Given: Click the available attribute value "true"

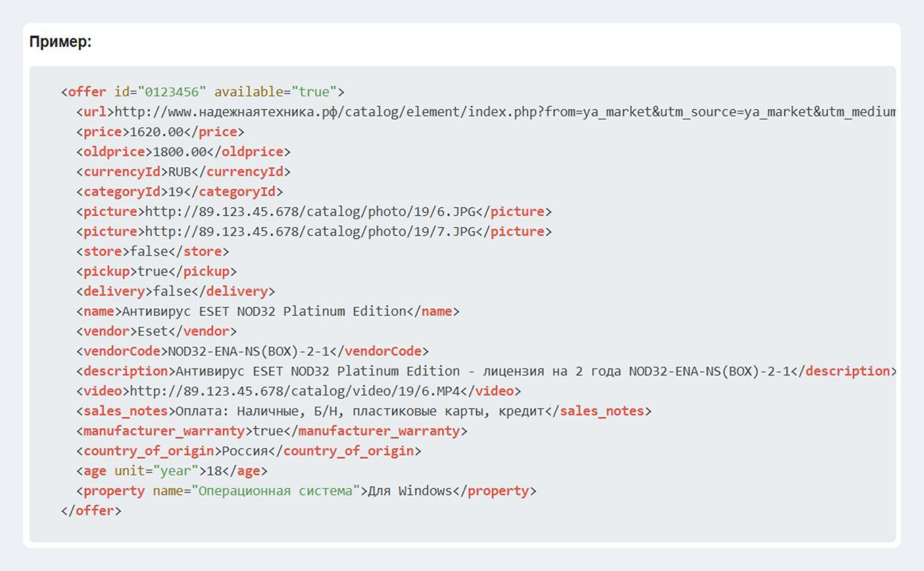Looking at the screenshot, I should click(x=314, y=92).
